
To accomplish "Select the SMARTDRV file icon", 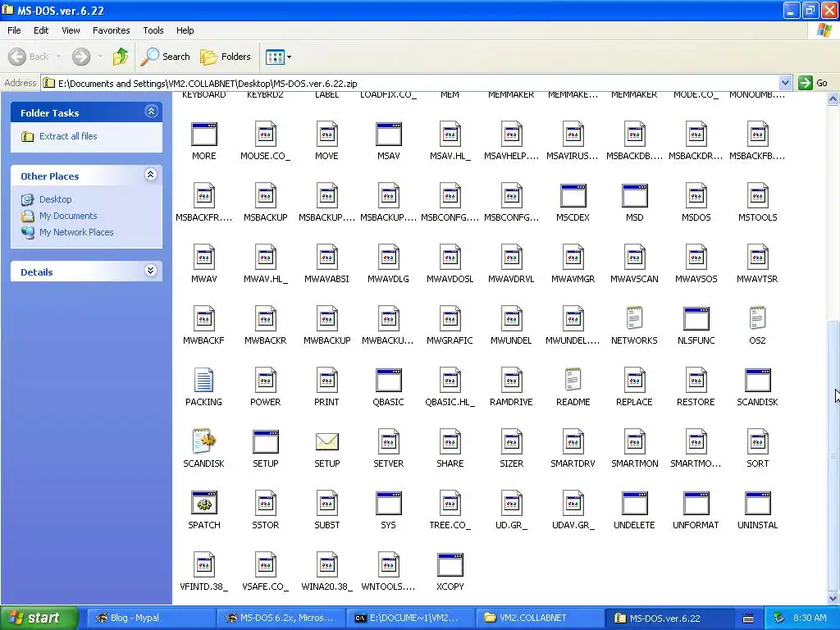I will (573, 442).
